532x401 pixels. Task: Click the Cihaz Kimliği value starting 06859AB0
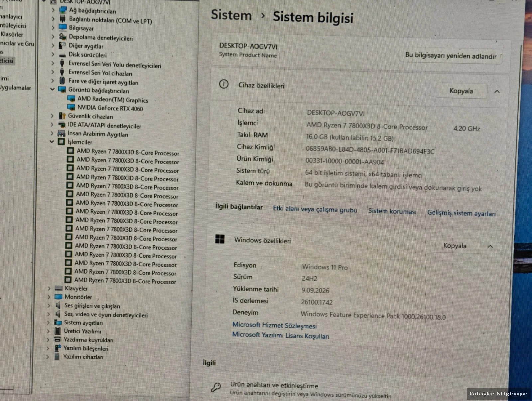[370, 150]
